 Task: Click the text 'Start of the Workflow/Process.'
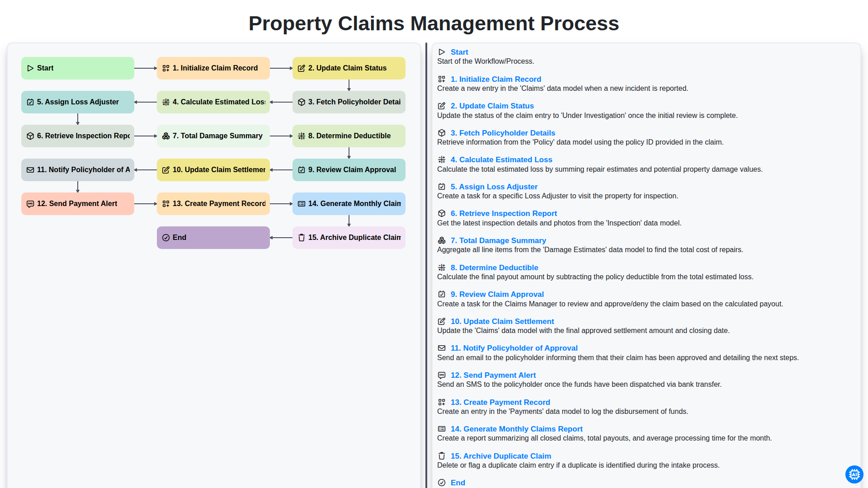(x=486, y=61)
